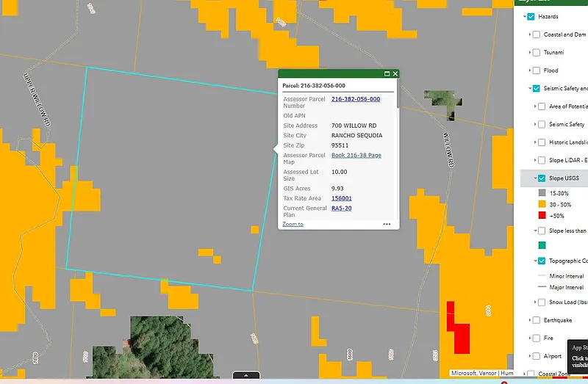
Task: Collapse the Topographic Contours layer legend
Action: click(x=535, y=261)
